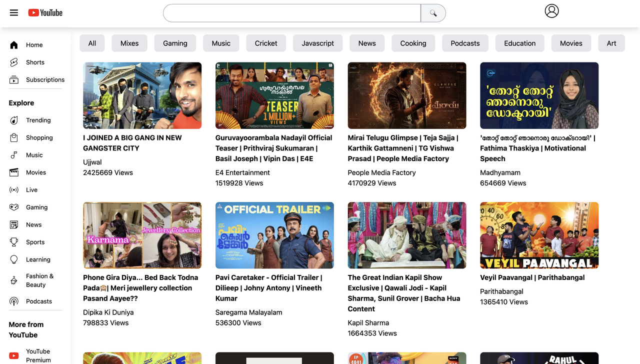Select the Cricket filter chip
This screenshot has height=364, width=640.
click(x=266, y=43)
